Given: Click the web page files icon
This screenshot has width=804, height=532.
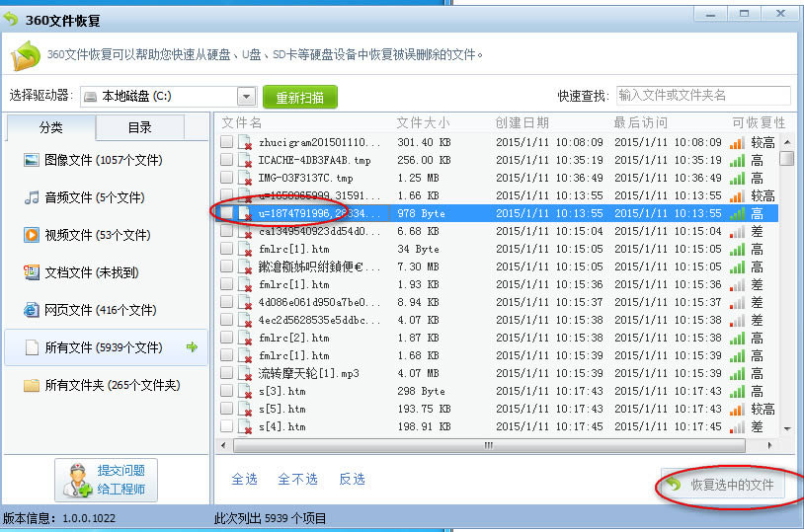Looking at the screenshot, I should 32,310.
